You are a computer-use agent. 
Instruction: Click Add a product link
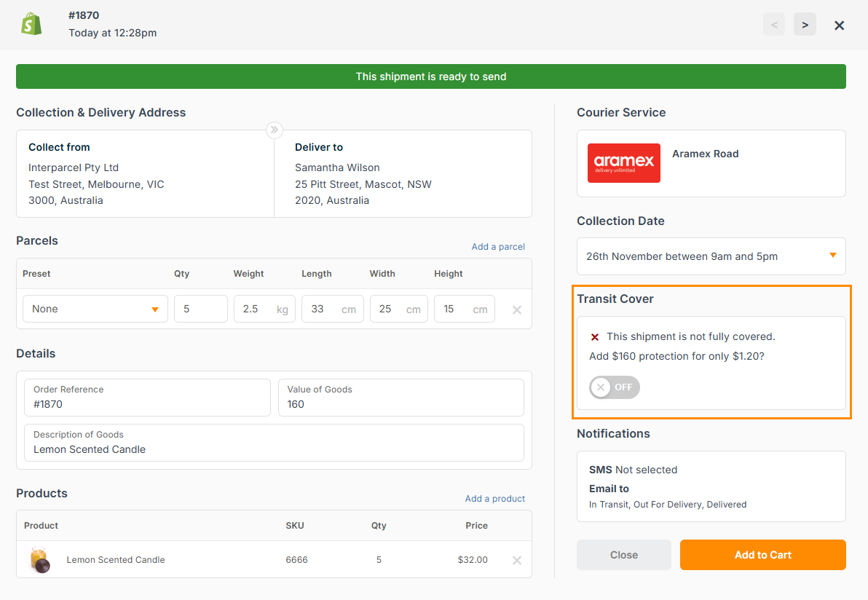[494, 499]
